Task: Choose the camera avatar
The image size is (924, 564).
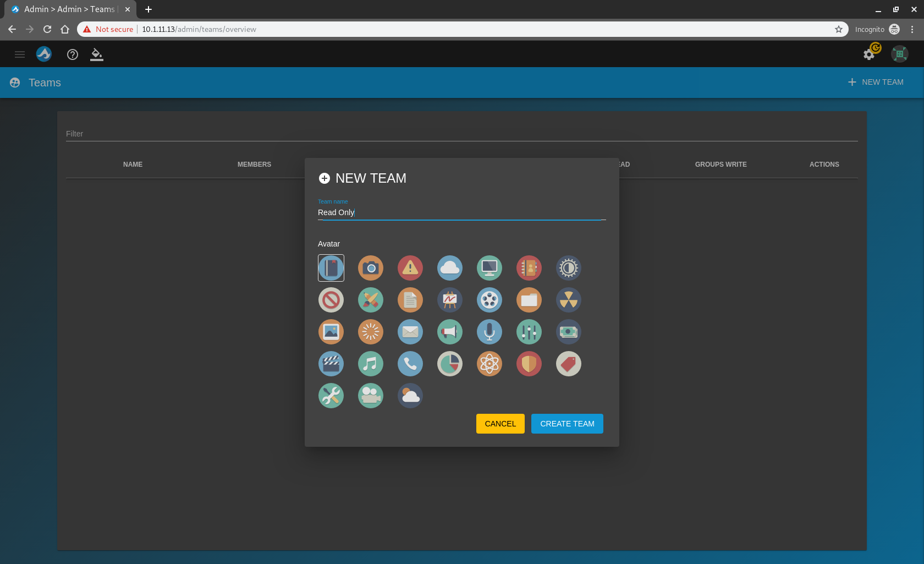Action: click(x=371, y=268)
